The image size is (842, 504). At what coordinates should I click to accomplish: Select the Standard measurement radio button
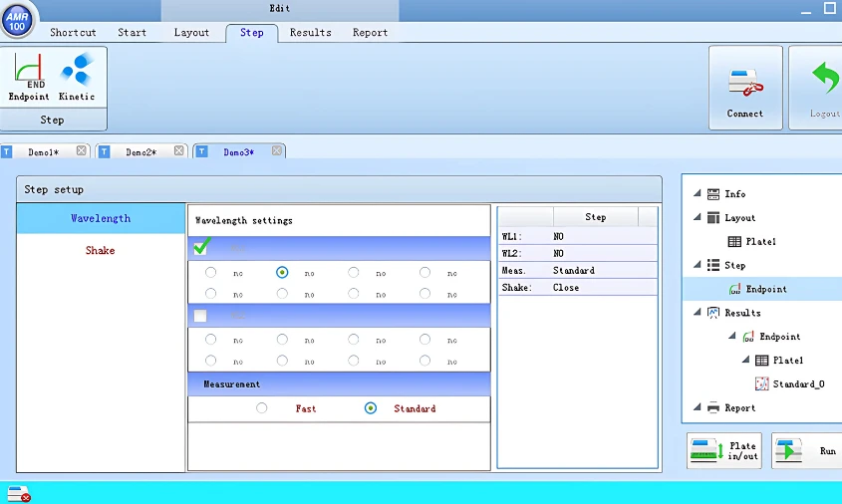point(371,408)
